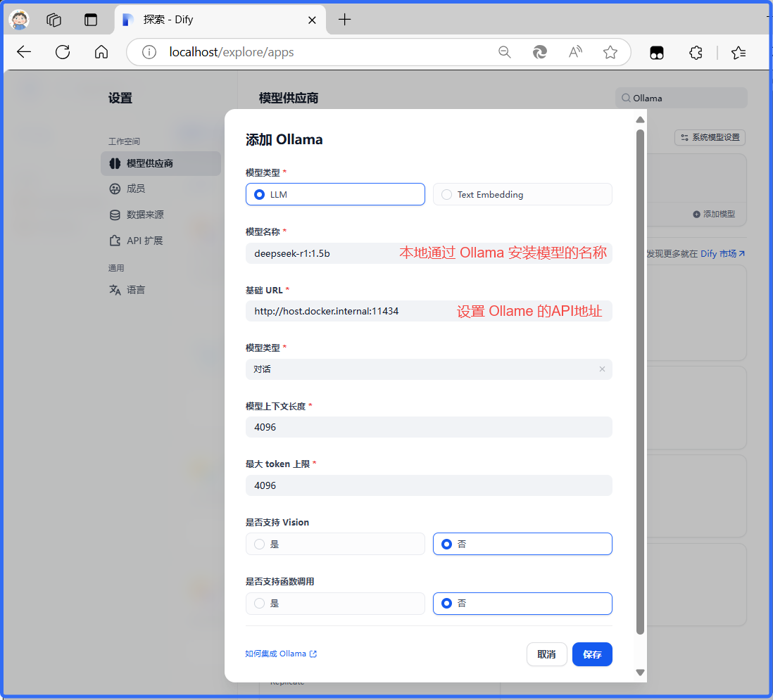Select the LLM model type radio
The image size is (773, 700).
click(x=335, y=195)
